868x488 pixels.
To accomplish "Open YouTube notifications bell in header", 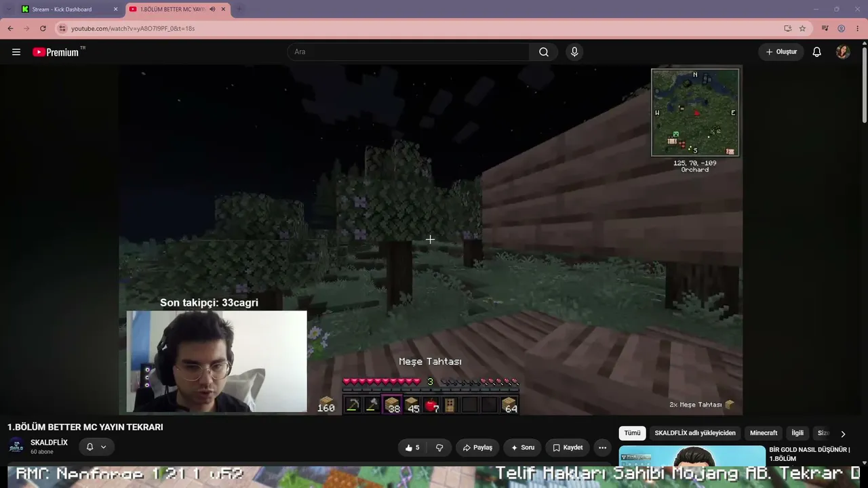I will tap(817, 52).
